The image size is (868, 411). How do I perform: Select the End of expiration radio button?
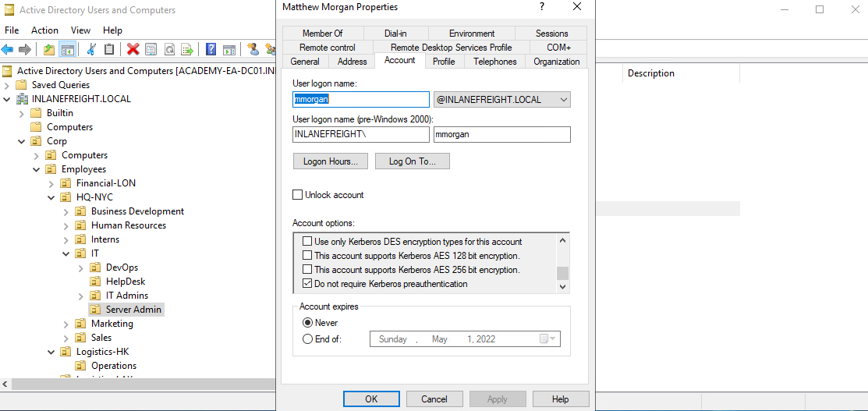tap(307, 339)
